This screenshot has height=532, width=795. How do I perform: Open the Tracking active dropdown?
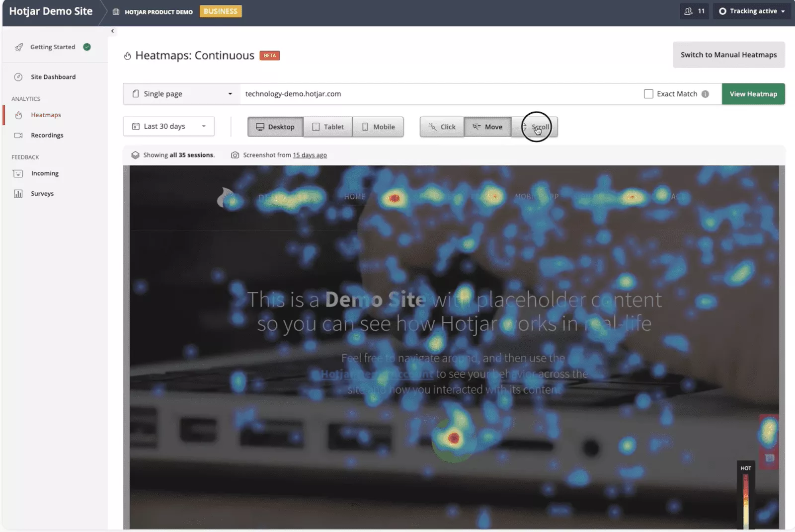(x=752, y=11)
